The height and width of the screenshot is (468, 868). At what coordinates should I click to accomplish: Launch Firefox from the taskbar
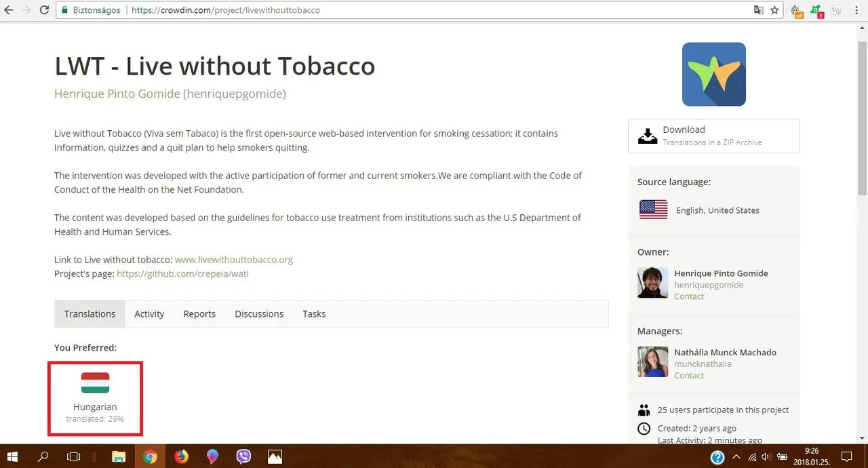[x=181, y=456]
